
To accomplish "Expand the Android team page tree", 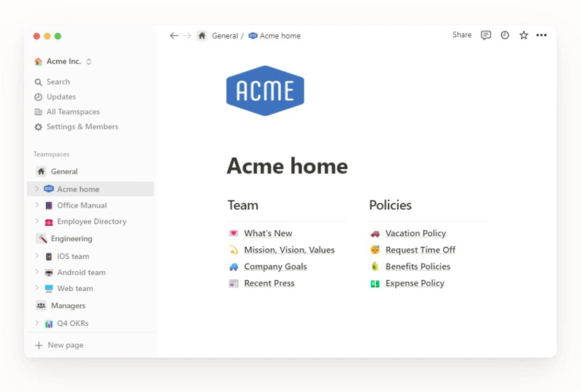I will point(37,271).
